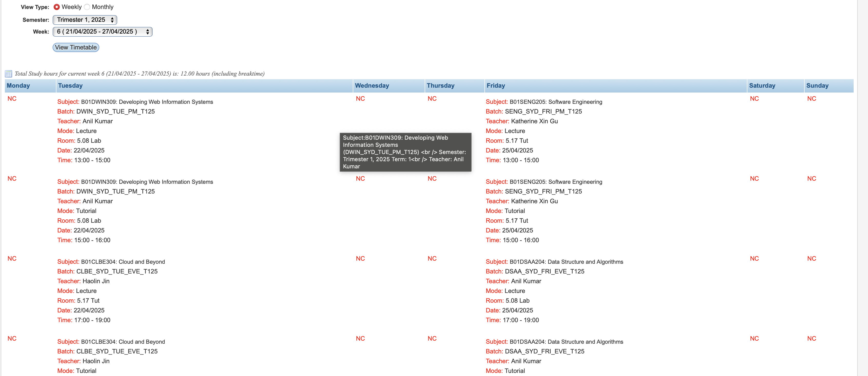
Task: Click the first NC entry under Monday
Action: 12,99
